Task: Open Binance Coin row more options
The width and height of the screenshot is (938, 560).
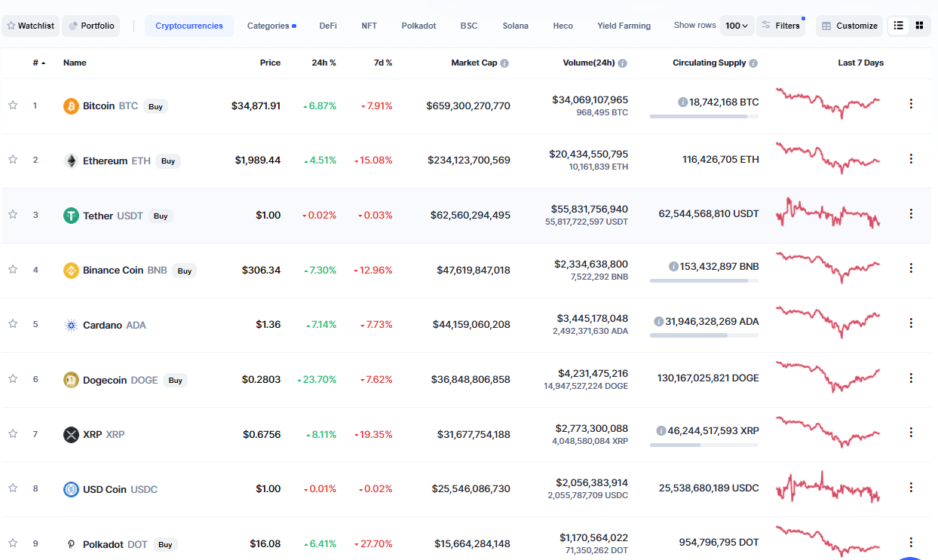Action: pyautogui.click(x=911, y=268)
